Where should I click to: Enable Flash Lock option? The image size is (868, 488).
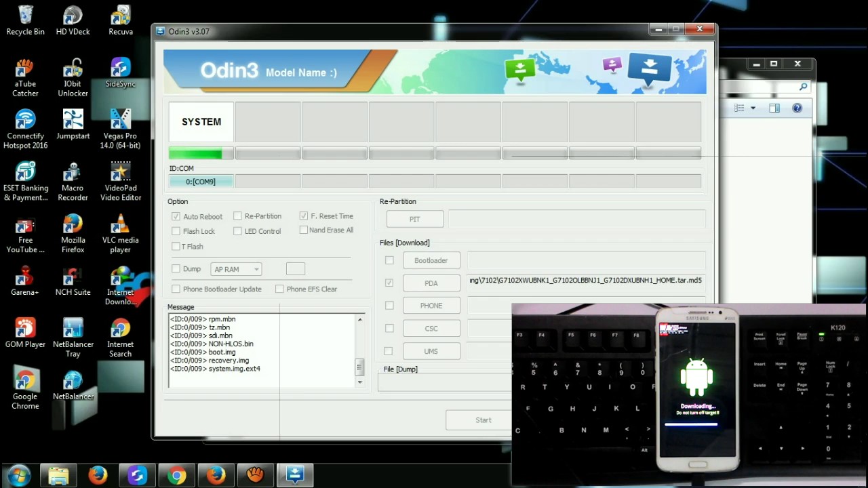[176, 231]
